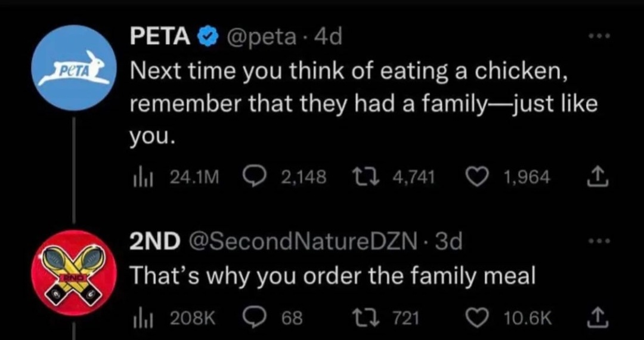This screenshot has height=340, width=644.
Task: Click PETA's blue verified badge
Action: [x=204, y=38]
